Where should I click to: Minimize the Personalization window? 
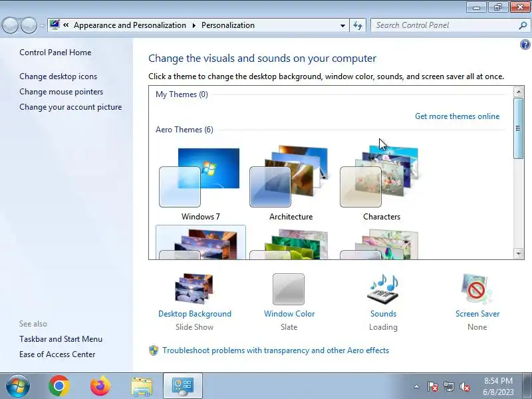(477, 7)
